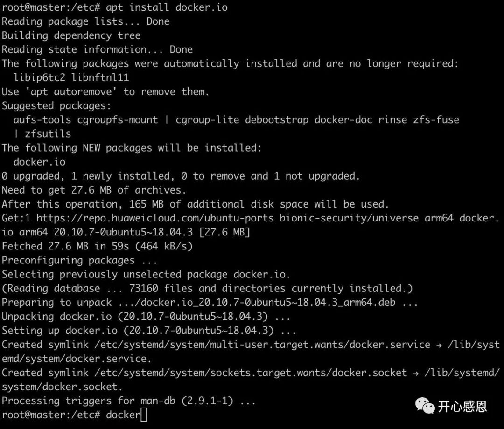Click the arrow symbol after docker.socket
Screen dimensions: 504x429
(416, 373)
